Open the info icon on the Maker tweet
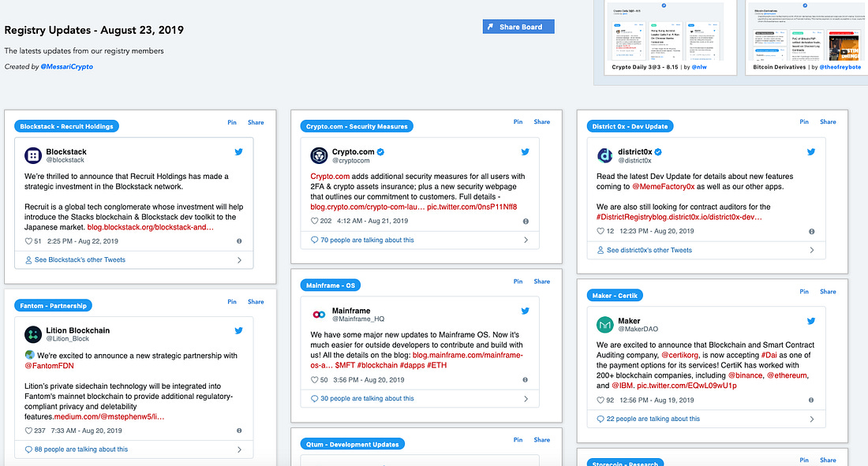Screen dimensions: 868x466 click(x=811, y=400)
